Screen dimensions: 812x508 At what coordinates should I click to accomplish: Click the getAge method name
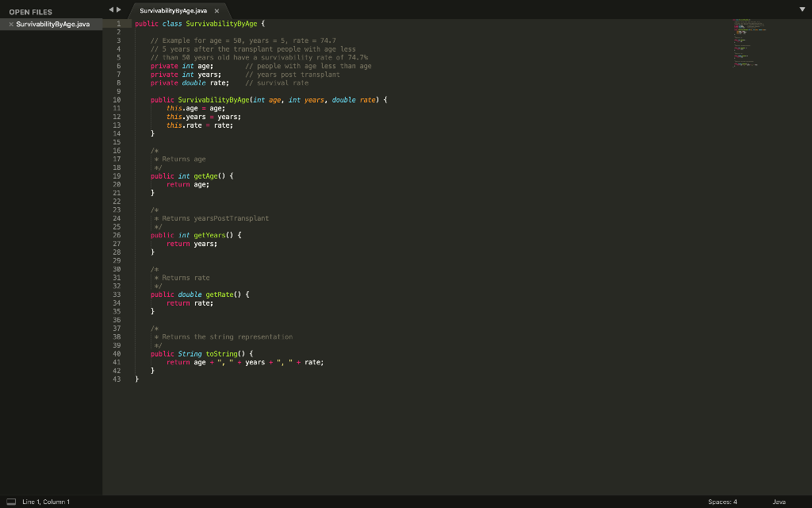(205, 176)
